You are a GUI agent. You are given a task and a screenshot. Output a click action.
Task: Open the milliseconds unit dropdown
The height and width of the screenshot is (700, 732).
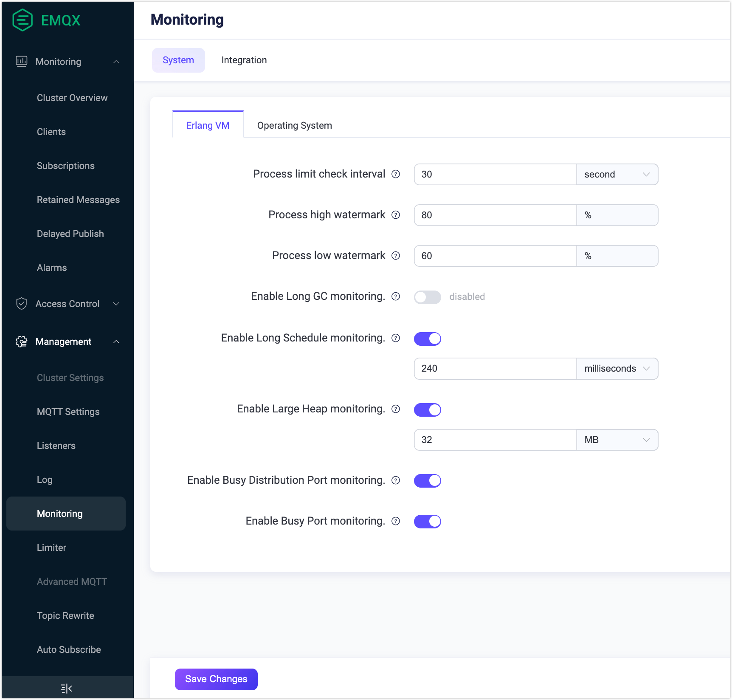(617, 369)
